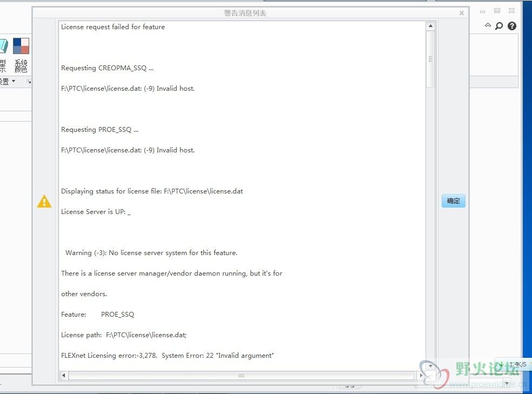Click the vertical scrollbar up arrow
Image resolution: width=532 pixels, height=394 pixels.
point(430,26)
